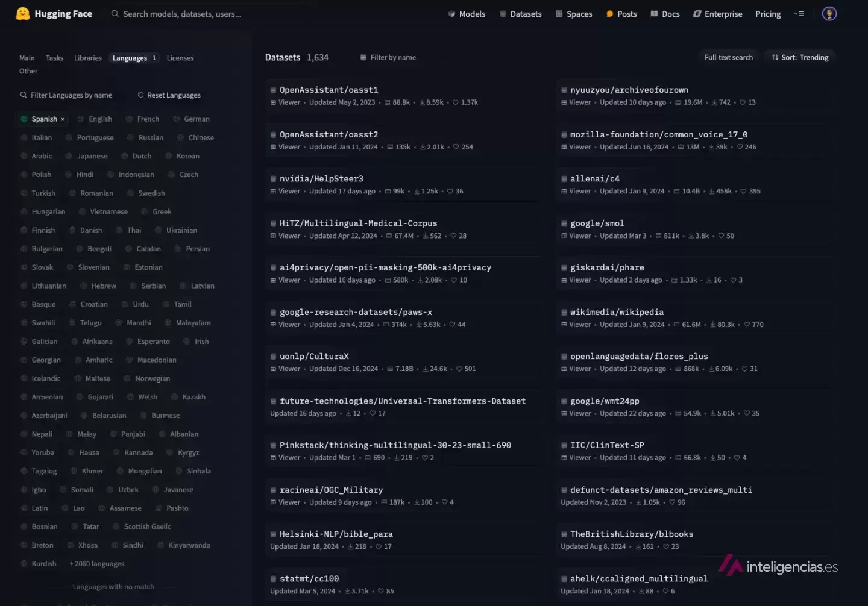
Task: Click the dataset icon beside racineai/OGC_Military
Action: tap(273, 490)
